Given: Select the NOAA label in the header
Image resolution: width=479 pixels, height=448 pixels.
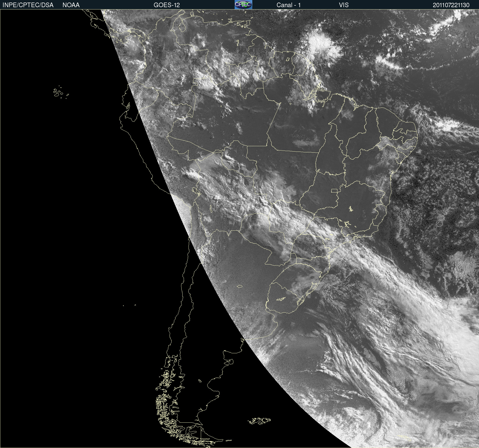Looking at the screenshot, I should [x=71, y=5].
